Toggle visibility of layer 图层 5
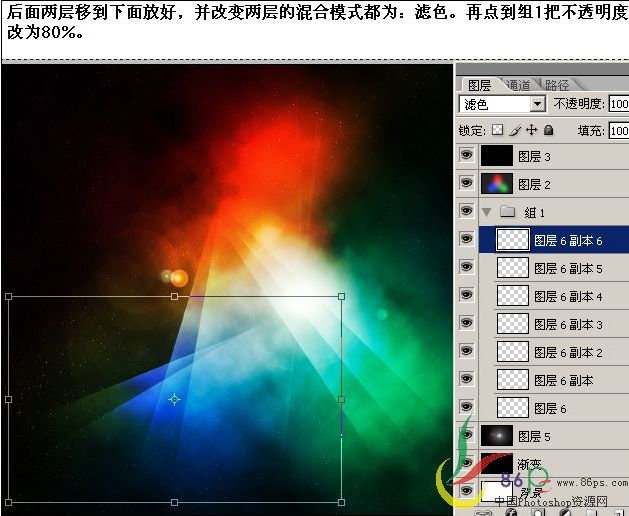This screenshot has height=516, width=629. (466, 435)
